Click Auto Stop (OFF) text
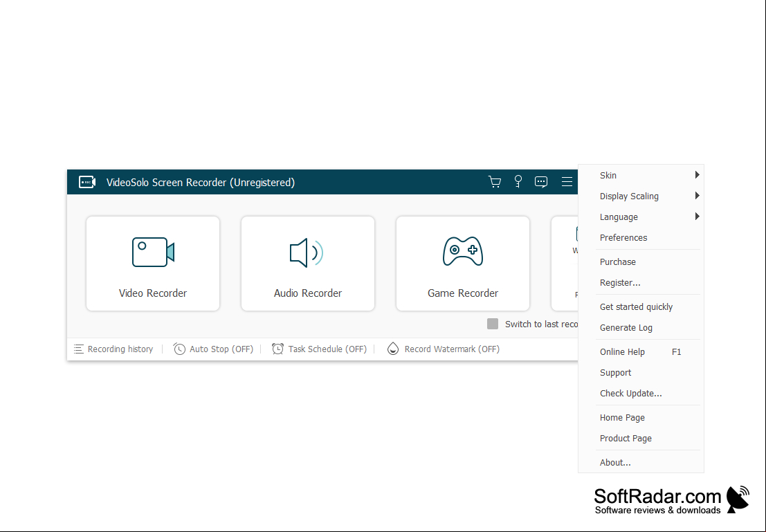 221,349
